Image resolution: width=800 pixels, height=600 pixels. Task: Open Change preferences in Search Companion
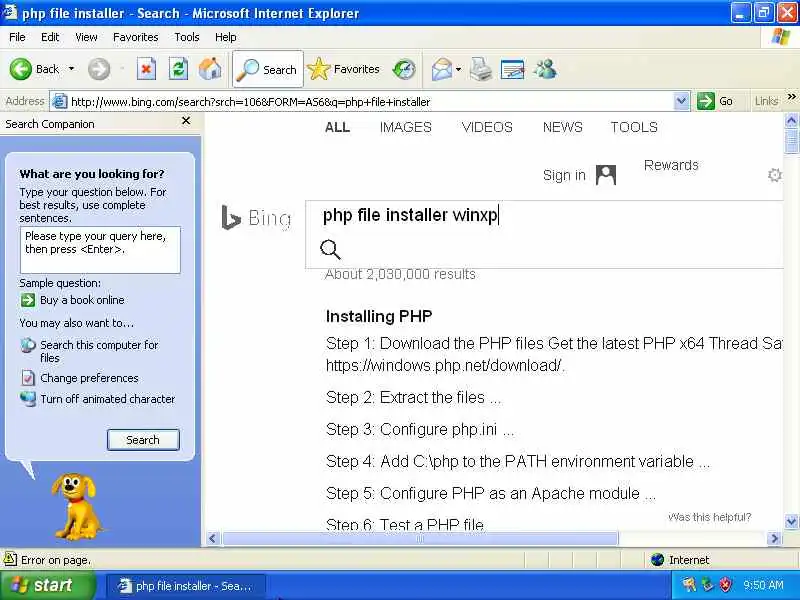(x=89, y=378)
